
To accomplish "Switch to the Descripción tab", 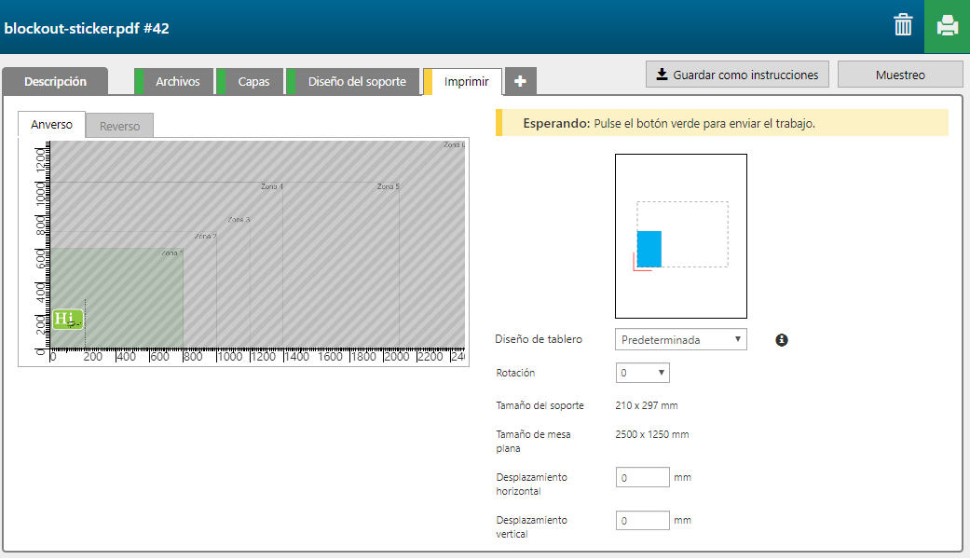I will [55, 82].
